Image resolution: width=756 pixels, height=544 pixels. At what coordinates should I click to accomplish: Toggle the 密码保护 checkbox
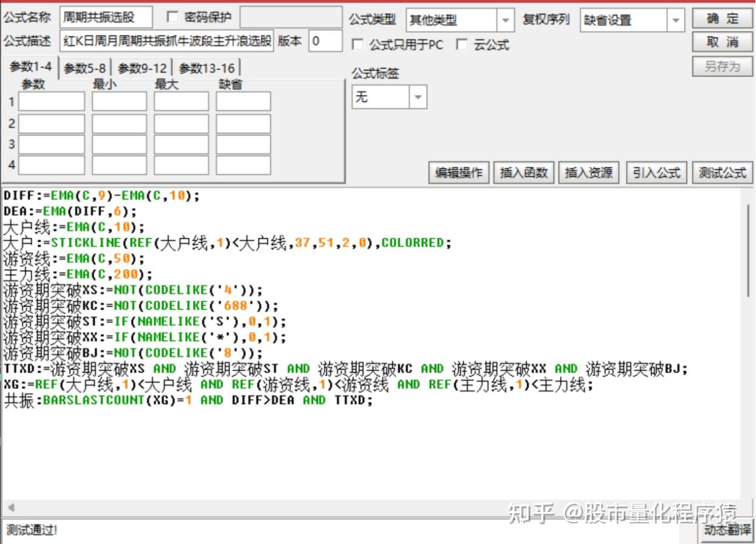tap(172, 17)
